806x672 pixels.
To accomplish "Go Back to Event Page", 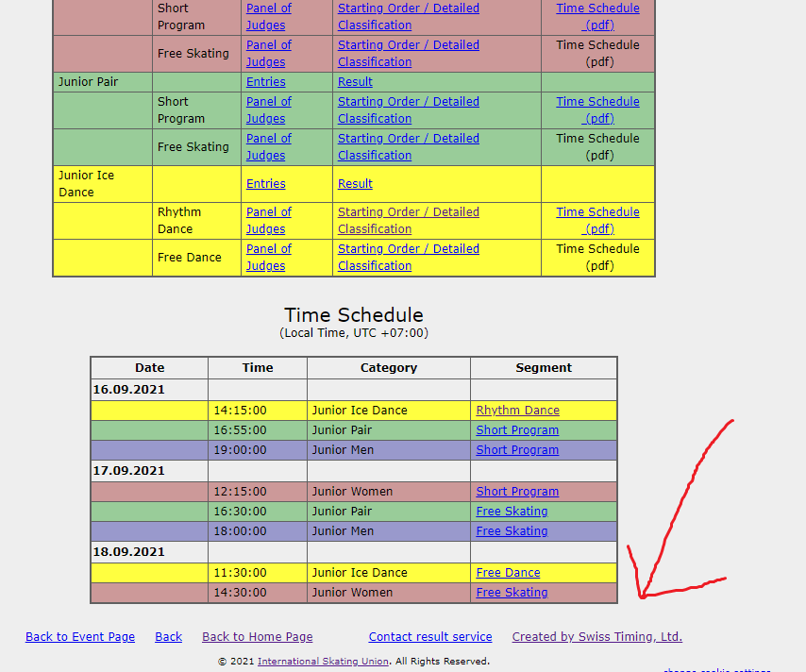I will tap(80, 637).
